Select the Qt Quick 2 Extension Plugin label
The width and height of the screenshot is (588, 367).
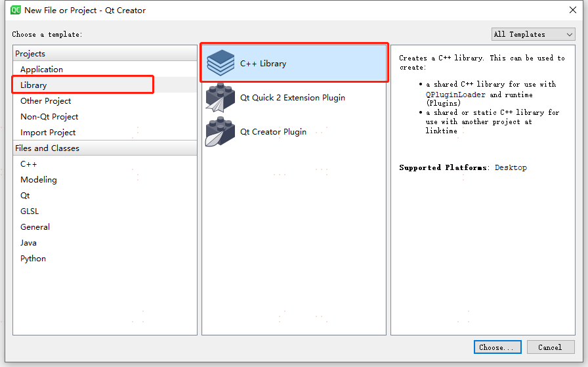coord(293,98)
